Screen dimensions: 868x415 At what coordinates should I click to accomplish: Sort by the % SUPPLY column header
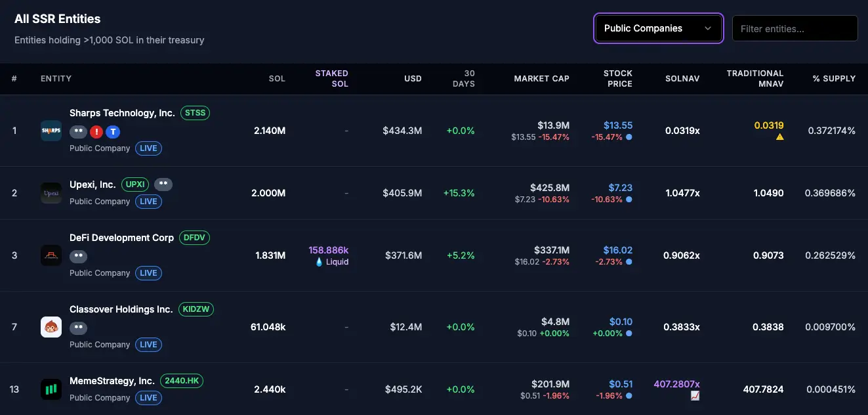tap(835, 79)
